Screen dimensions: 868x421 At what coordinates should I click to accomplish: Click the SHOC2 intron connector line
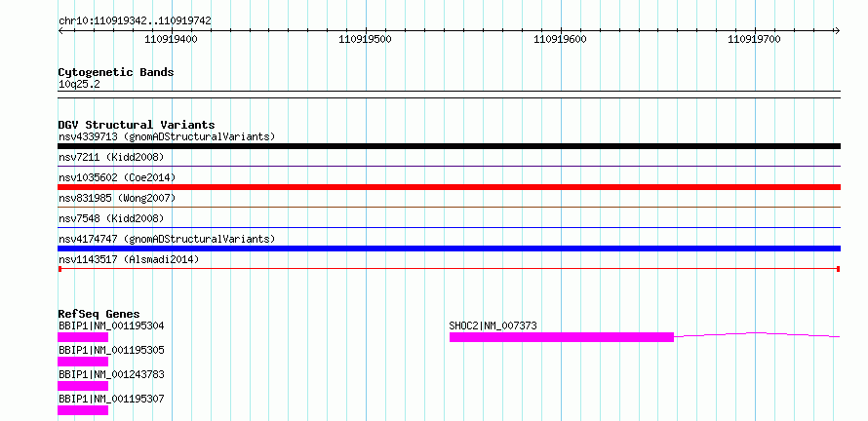tap(757, 334)
